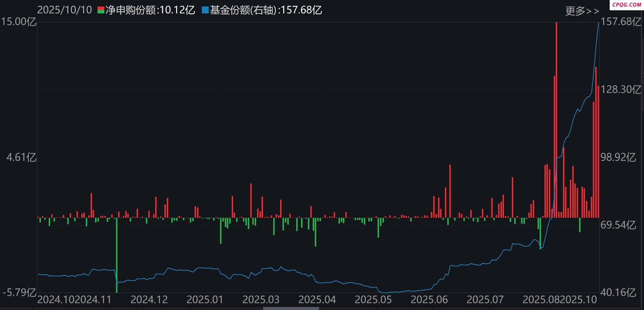Open the 更多>> link
This screenshot has width=644, height=310.
click(582, 11)
